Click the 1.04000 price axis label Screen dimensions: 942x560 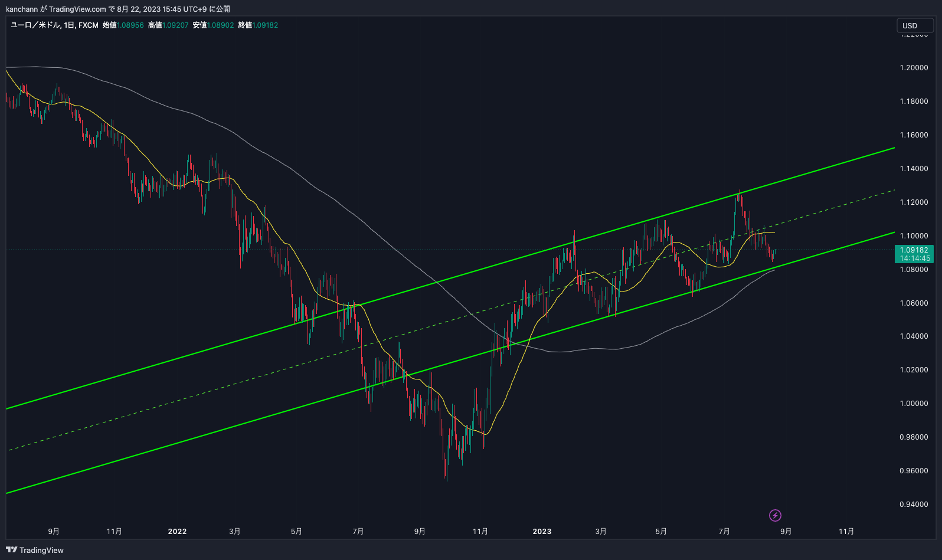(x=914, y=336)
